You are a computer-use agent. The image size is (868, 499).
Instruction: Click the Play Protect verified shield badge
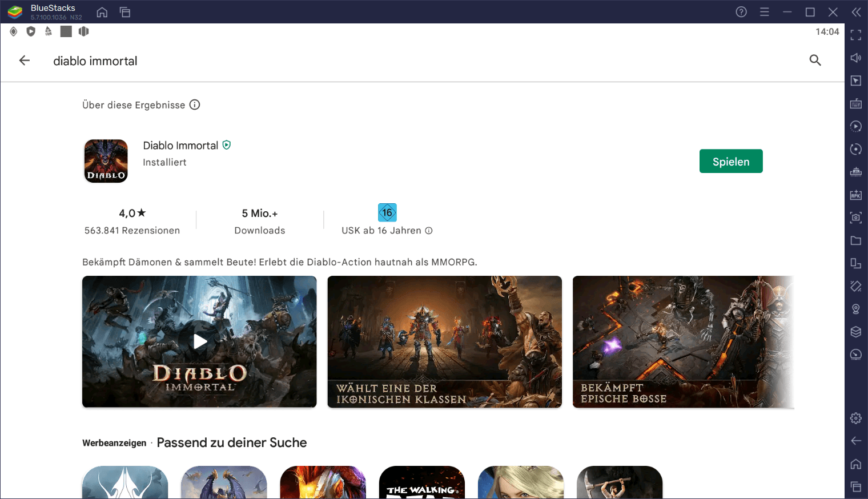click(227, 145)
